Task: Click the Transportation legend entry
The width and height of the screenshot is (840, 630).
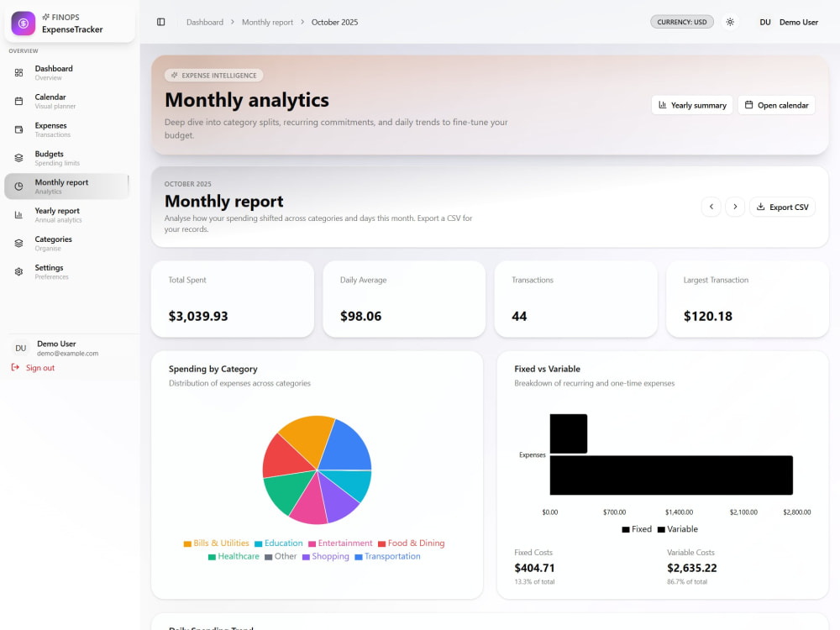Action: [388, 557]
